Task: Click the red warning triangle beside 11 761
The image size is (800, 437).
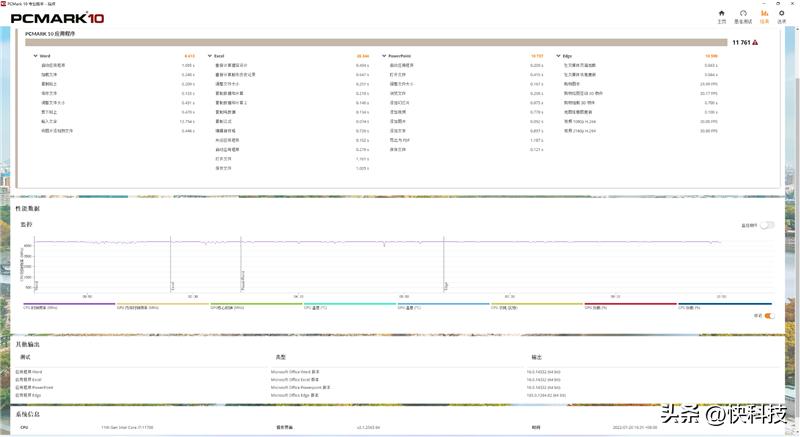Action: tap(755, 43)
